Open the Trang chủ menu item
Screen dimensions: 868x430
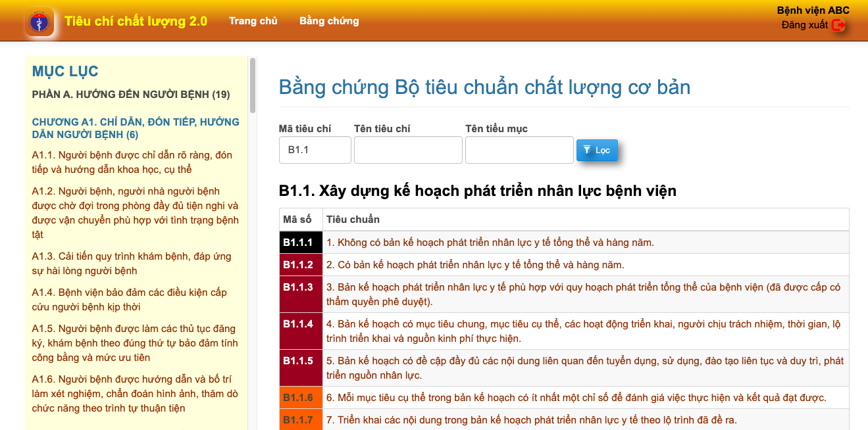253,21
